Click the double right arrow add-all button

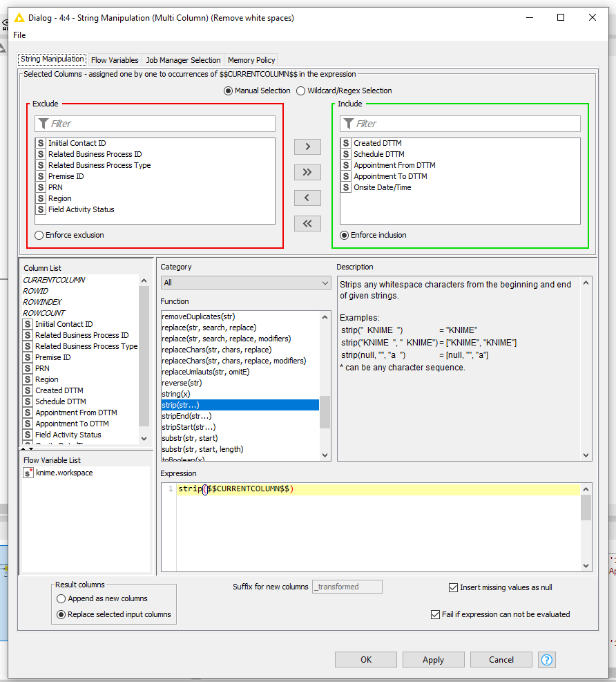click(x=307, y=172)
